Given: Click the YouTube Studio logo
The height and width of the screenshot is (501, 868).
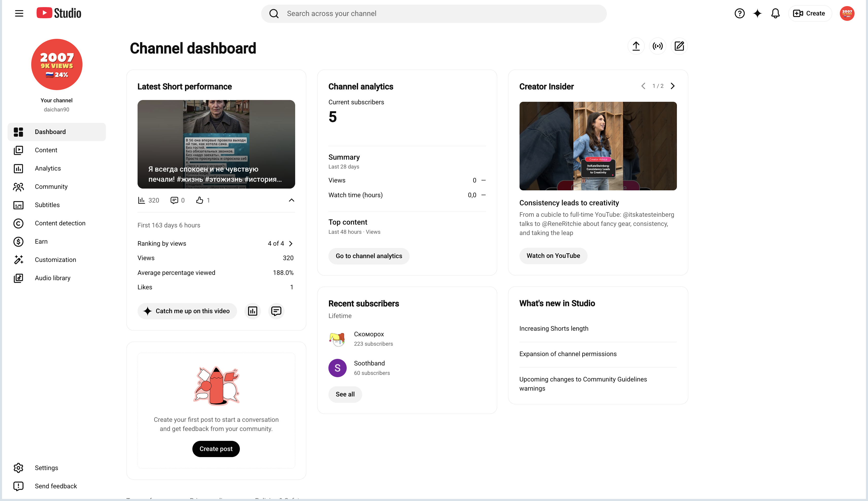Looking at the screenshot, I should tap(59, 13).
